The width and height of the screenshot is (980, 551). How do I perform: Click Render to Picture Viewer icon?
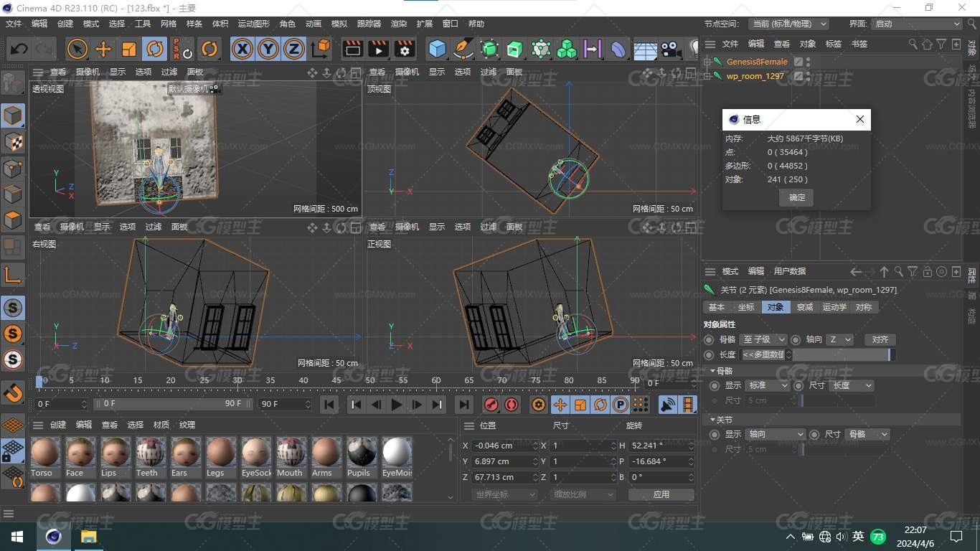coord(378,49)
